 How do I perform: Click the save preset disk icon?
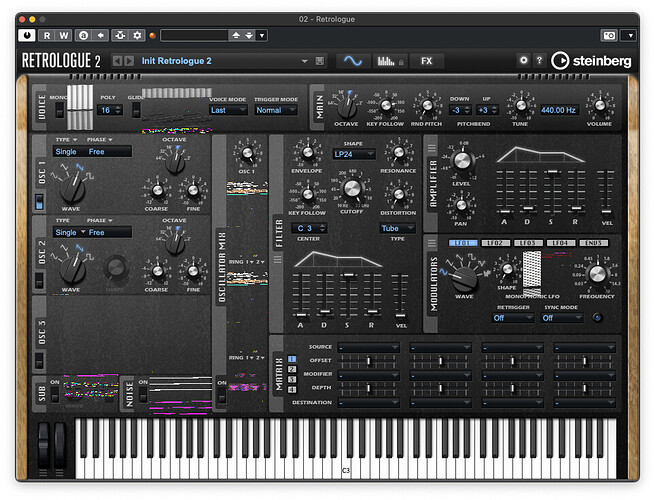[x=319, y=61]
